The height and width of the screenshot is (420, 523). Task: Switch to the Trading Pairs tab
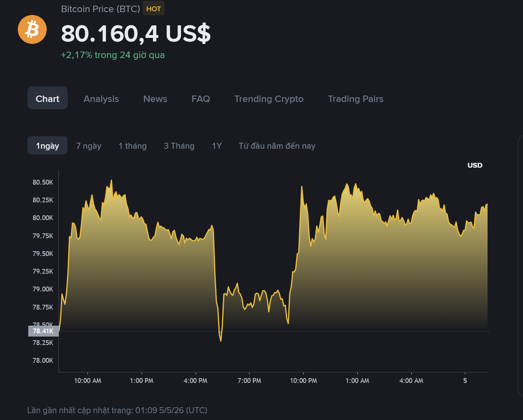[356, 99]
